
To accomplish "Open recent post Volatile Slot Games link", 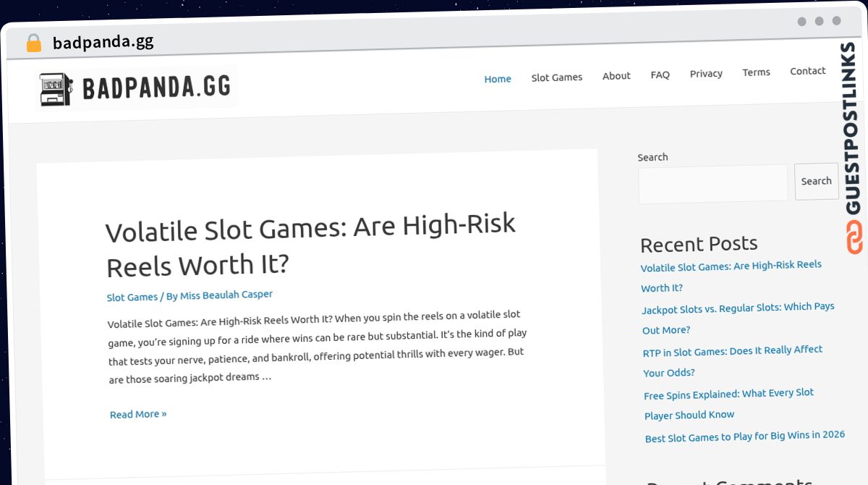I will click(x=731, y=277).
